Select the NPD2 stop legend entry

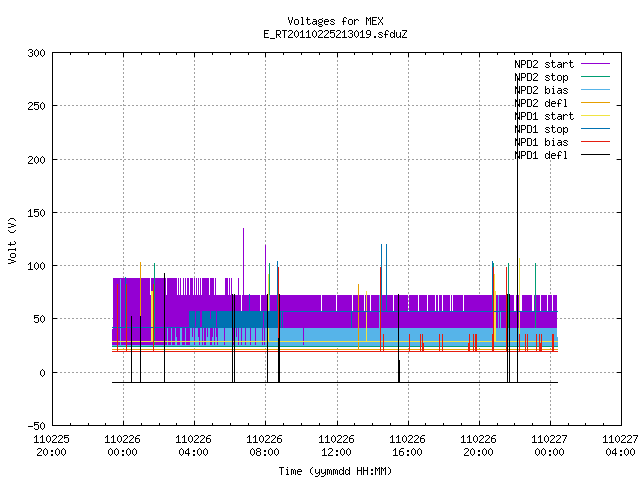click(x=541, y=77)
